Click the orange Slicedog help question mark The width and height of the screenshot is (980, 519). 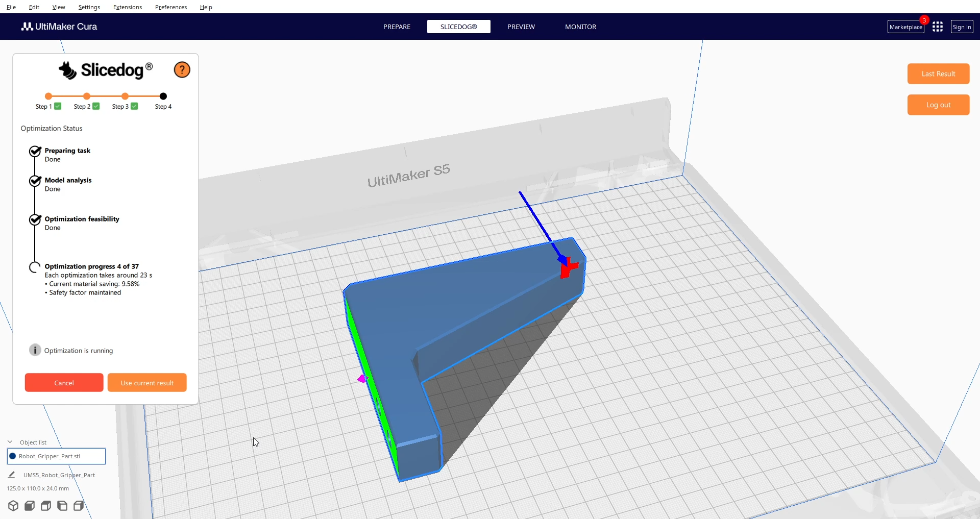pyautogui.click(x=182, y=70)
